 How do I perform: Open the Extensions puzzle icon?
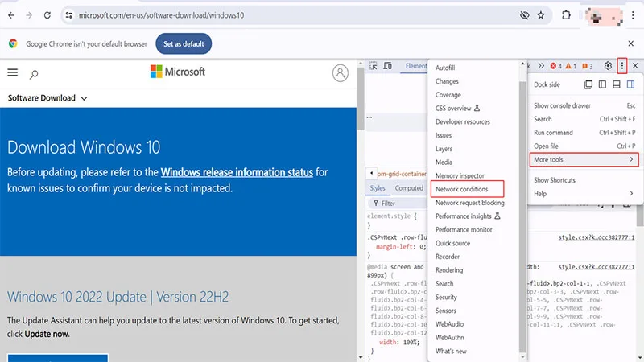(x=566, y=15)
